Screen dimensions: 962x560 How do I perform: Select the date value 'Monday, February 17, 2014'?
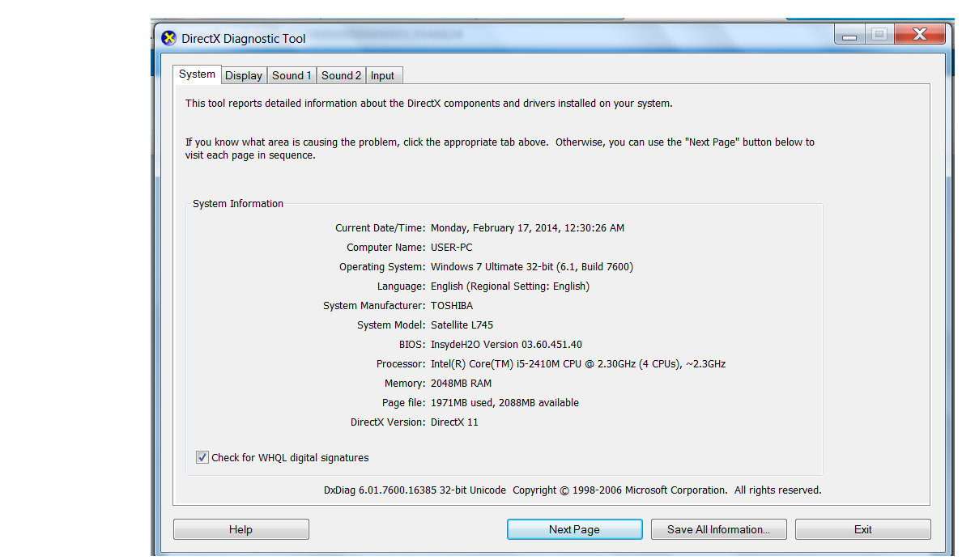[495, 228]
